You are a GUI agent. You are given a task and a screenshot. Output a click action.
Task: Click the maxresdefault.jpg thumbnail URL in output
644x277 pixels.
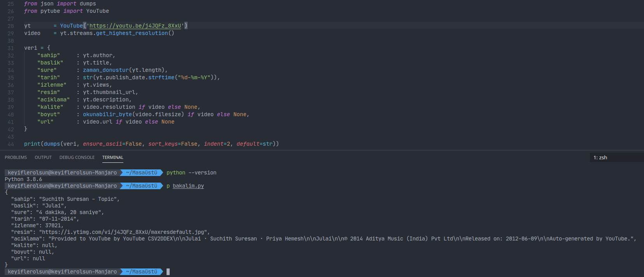[123, 232]
